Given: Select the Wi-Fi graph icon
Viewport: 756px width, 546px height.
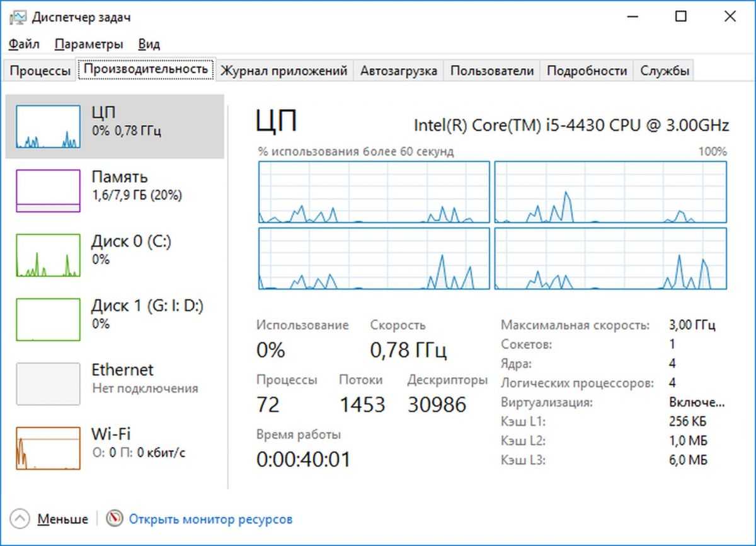Looking at the screenshot, I should (x=48, y=448).
